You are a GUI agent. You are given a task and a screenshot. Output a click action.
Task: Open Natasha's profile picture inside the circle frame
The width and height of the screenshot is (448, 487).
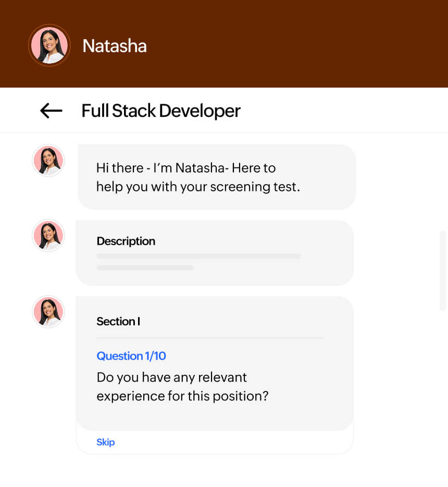(49, 45)
